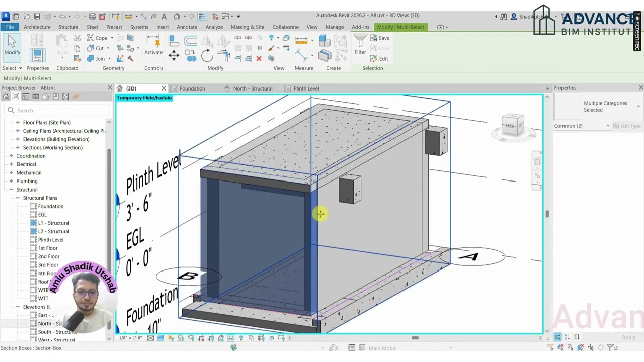Screen dimensions: 644x362
Task: Click the ViewCube in the 3D view
Action: pos(513,125)
